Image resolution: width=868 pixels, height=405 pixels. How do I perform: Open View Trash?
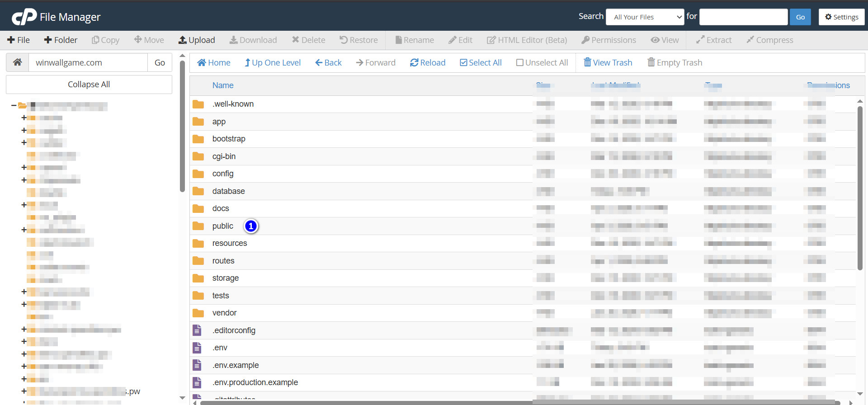tap(608, 63)
